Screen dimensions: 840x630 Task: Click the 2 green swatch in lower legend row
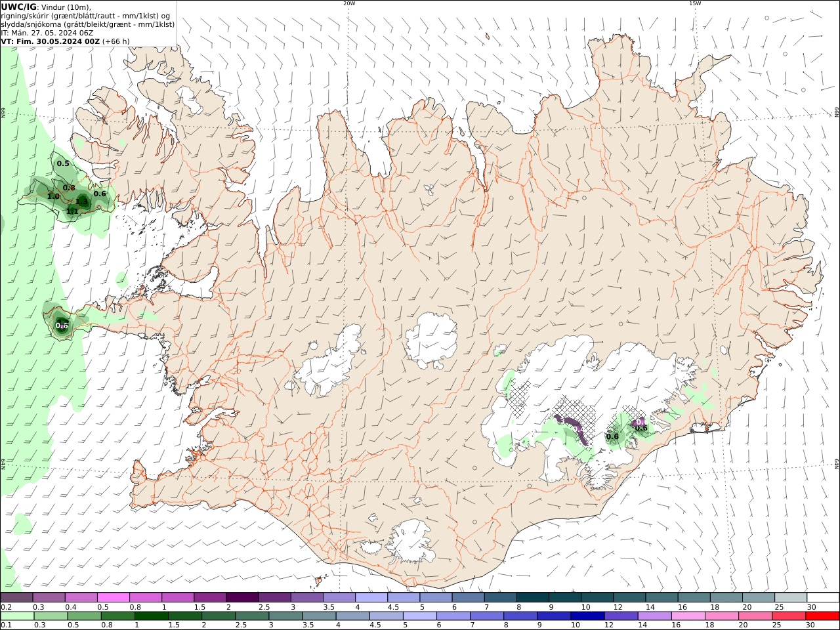click(x=219, y=616)
